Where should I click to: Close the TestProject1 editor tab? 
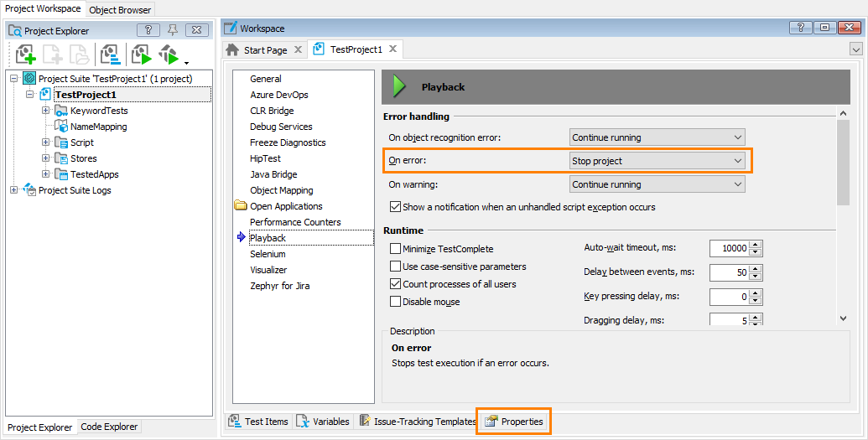(x=392, y=49)
